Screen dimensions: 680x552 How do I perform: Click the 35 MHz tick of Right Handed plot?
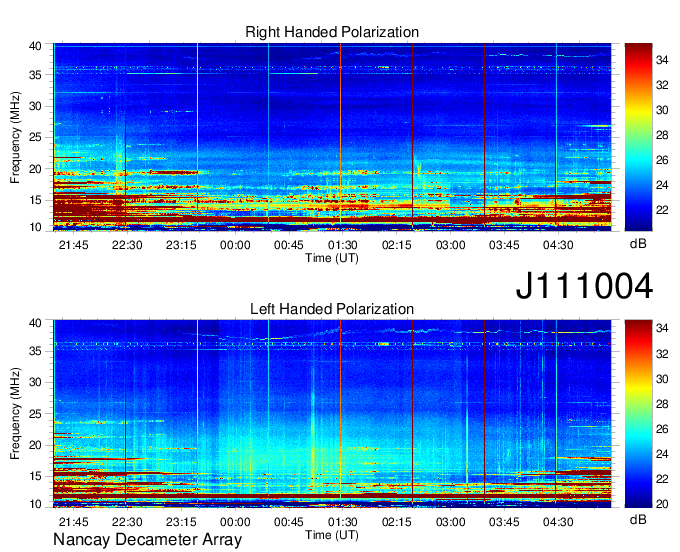coord(35,75)
